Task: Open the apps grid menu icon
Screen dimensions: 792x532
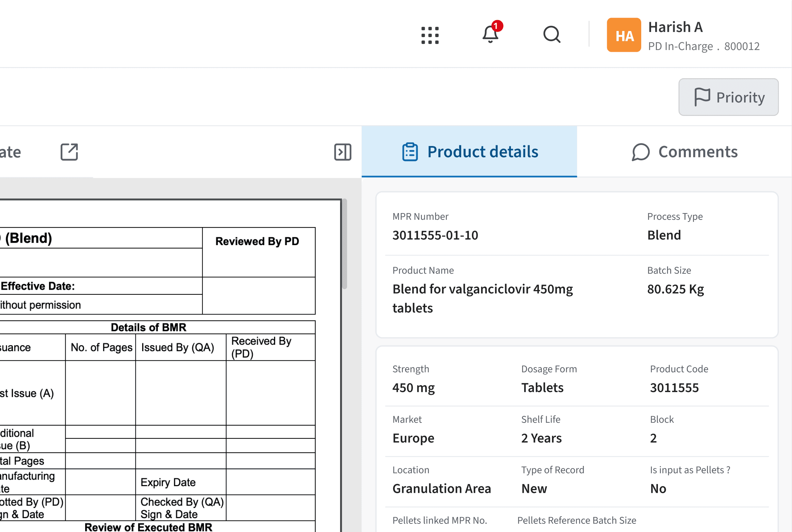Action: tap(430, 35)
